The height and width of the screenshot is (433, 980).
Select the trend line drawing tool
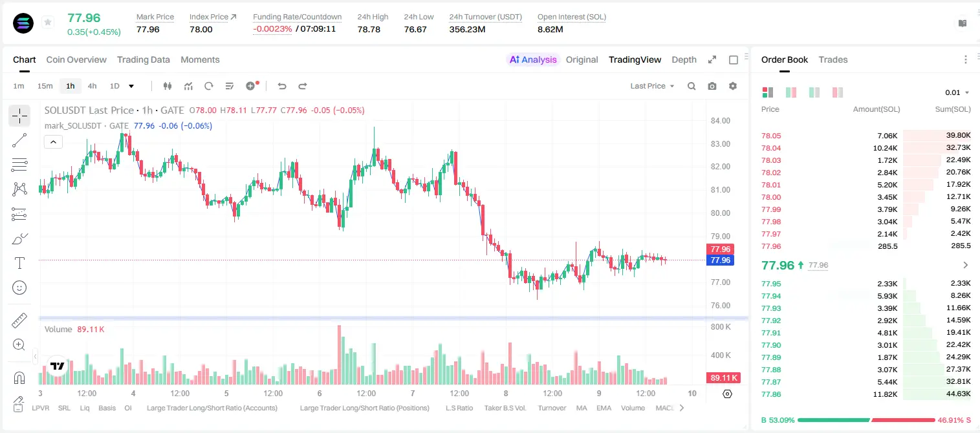(19, 140)
